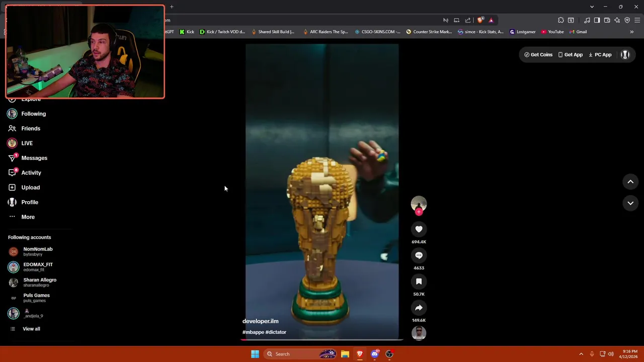Expand hidden bookmarks double chevron
Viewport: 644px width, 362px height.
pyautogui.click(x=632, y=32)
